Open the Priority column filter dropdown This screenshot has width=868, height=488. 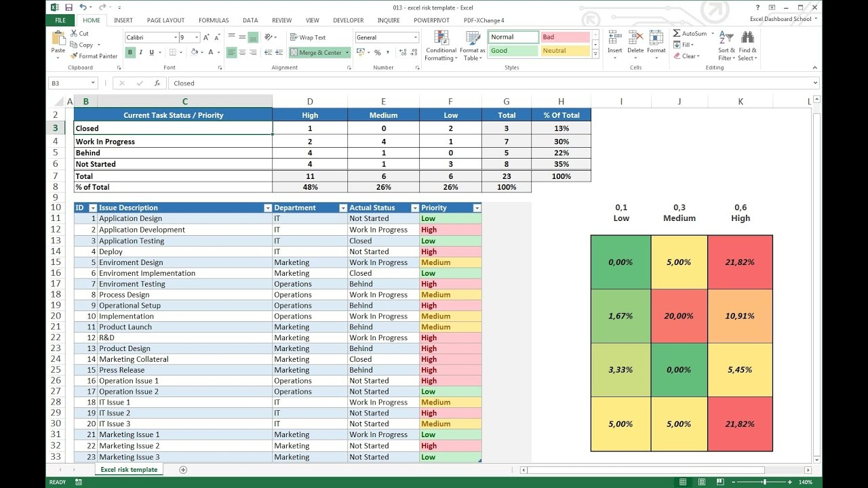477,208
